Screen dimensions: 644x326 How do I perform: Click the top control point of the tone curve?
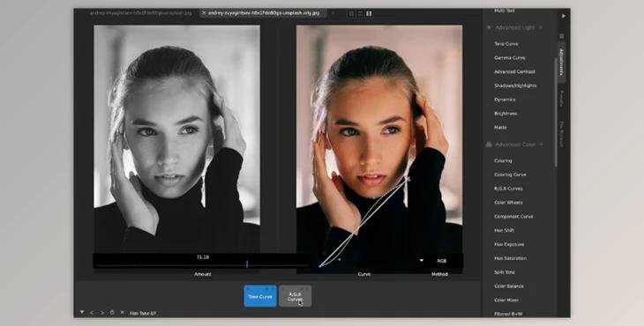(x=408, y=179)
